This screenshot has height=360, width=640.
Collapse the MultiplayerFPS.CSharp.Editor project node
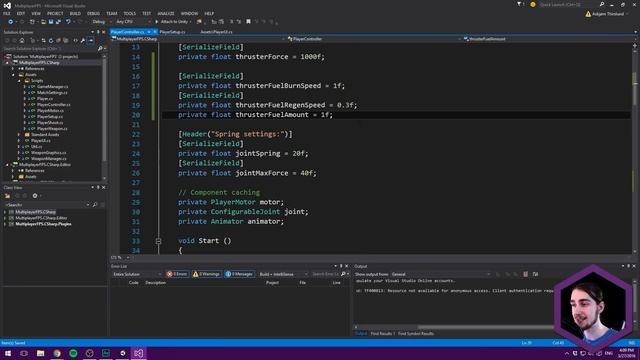tap(7, 164)
